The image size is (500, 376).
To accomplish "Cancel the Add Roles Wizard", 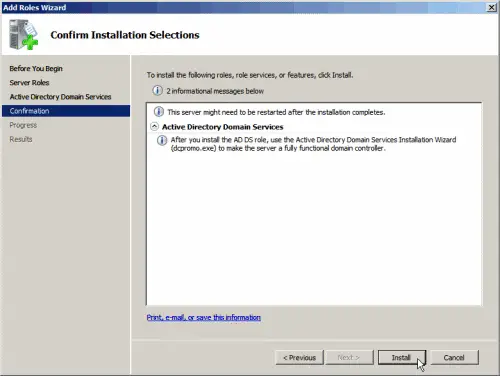I will (x=454, y=357).
